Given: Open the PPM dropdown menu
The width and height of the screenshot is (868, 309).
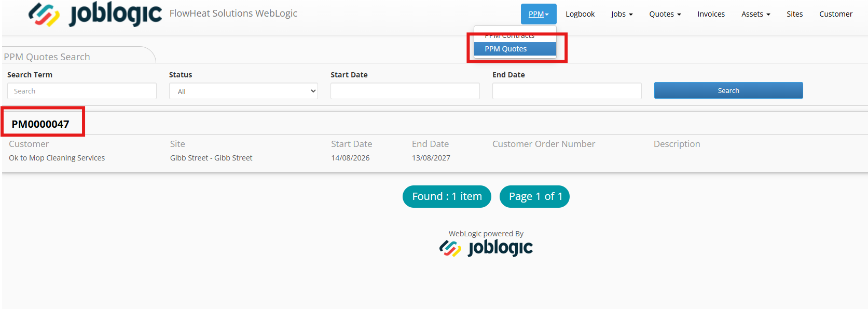Looking at the screenshot, I should pyautogui.click(x=539, y=14).
